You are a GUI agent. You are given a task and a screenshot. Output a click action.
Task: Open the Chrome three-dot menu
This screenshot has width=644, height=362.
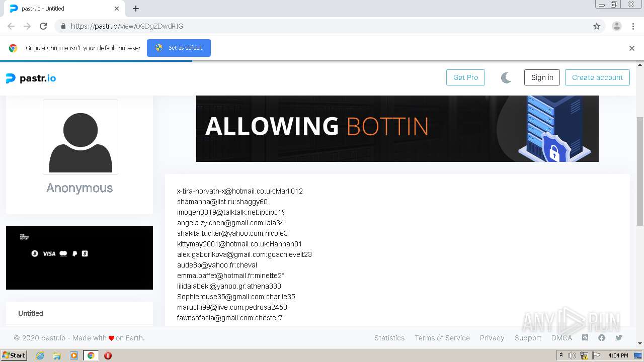(633, 26)
